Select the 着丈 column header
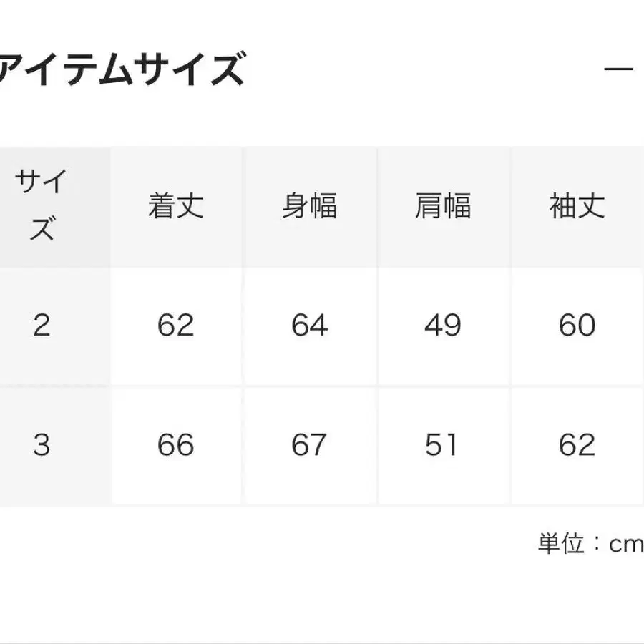Viewport: 644px width, 644px height. click(x=176, y=207)
